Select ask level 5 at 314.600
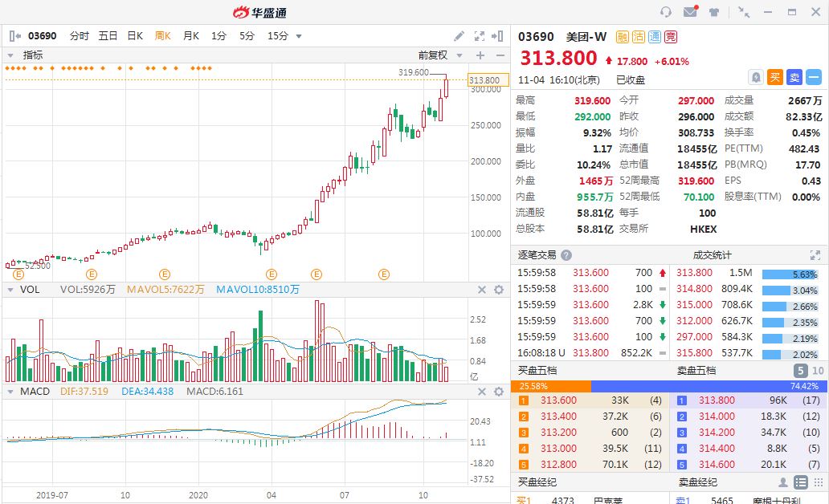Viewport: 829px width, 504px height. (x=749, y=465)
